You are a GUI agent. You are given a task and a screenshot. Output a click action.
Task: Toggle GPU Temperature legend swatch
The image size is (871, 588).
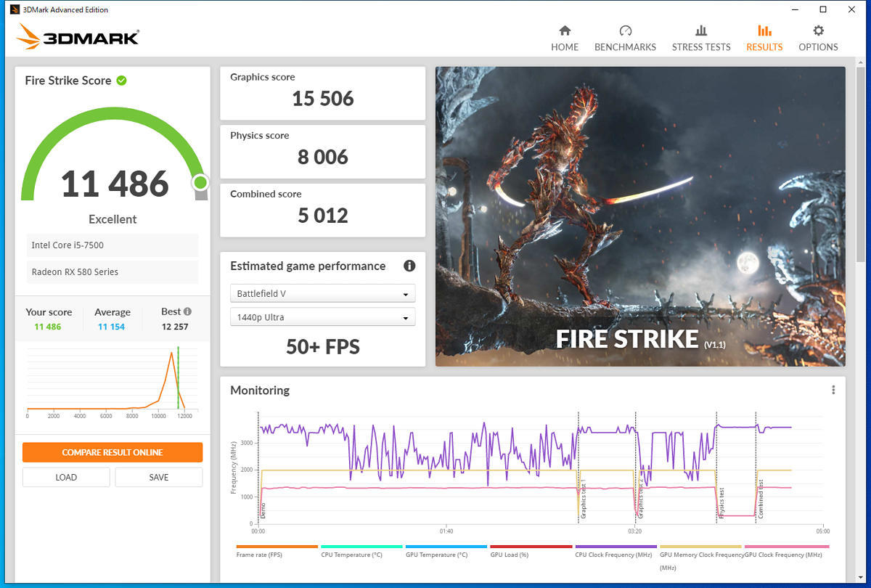pos(446,547)
